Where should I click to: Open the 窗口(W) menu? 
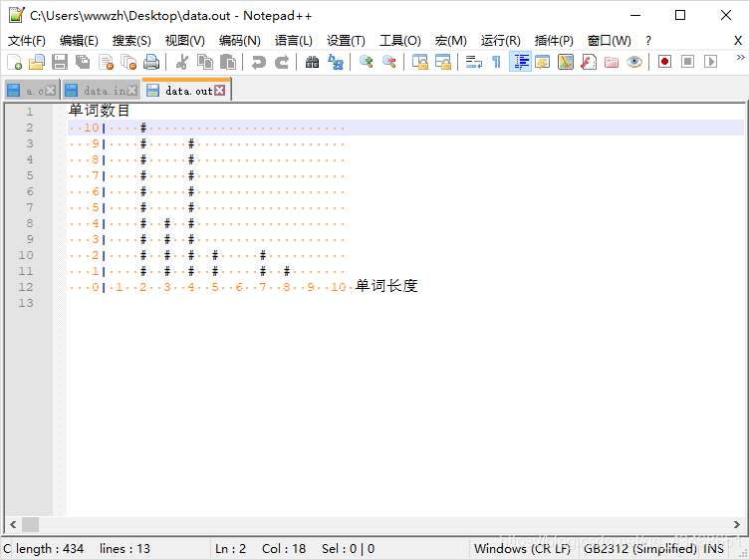click(x=609, y=41)
